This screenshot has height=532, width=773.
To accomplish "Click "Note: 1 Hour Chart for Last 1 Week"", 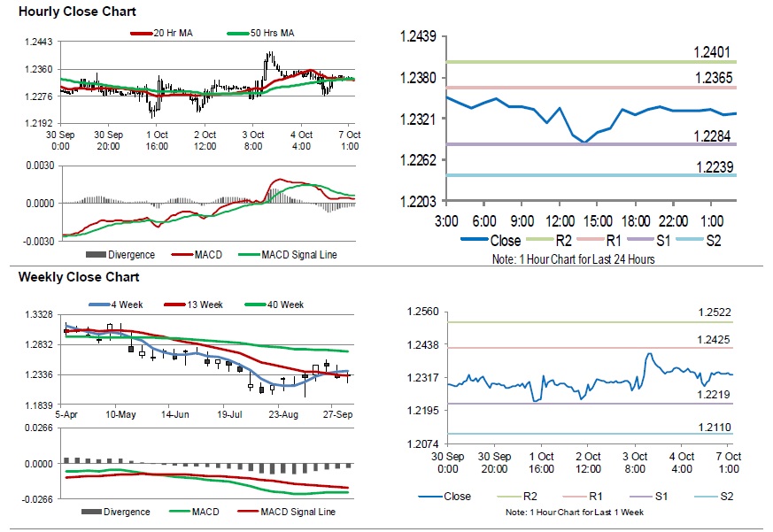I will [575, 513].
